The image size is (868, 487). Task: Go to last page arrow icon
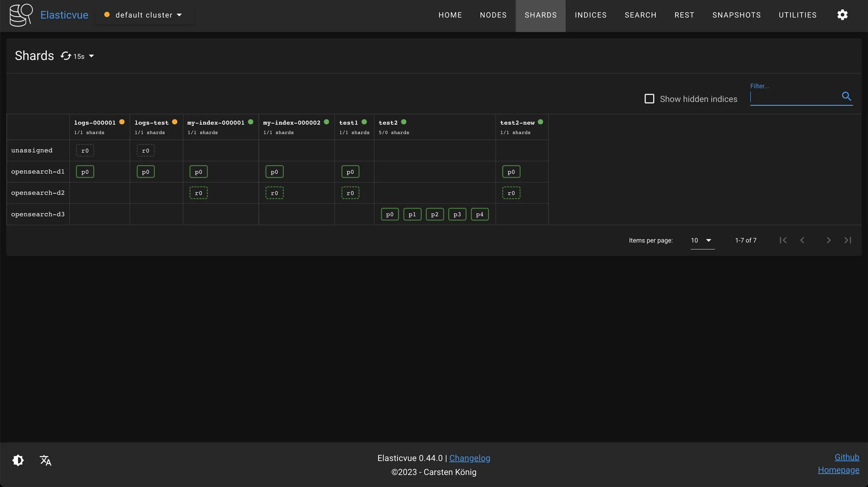[x=848, y=240]
